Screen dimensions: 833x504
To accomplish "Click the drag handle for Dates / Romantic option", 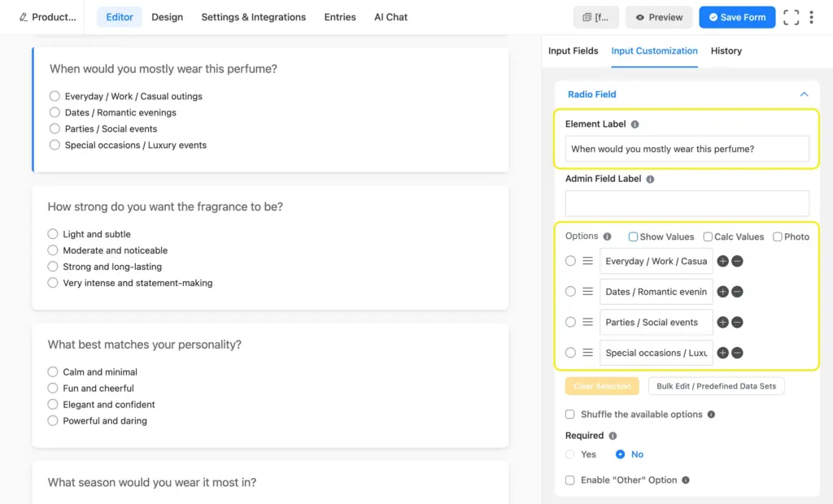I will click(x=587, y=292).
